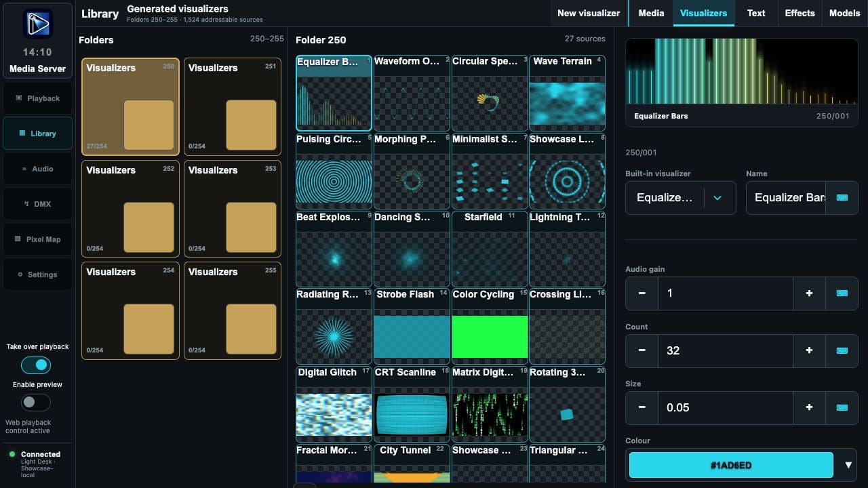Open Settings in the sidebar

coord(37,274)
